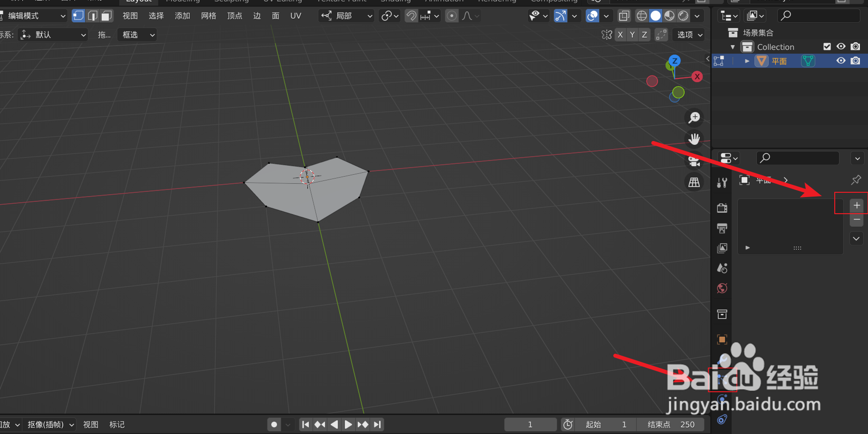This screenshot has height=434, width=868.
Task: Click the zoom magnifier in the viewport
Action: 694,117
